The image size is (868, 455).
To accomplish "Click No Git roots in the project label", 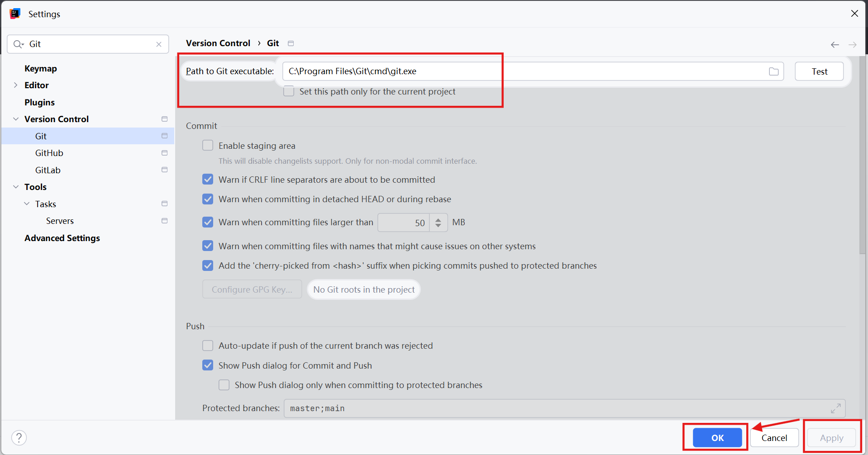I will (x=364, y=289).
